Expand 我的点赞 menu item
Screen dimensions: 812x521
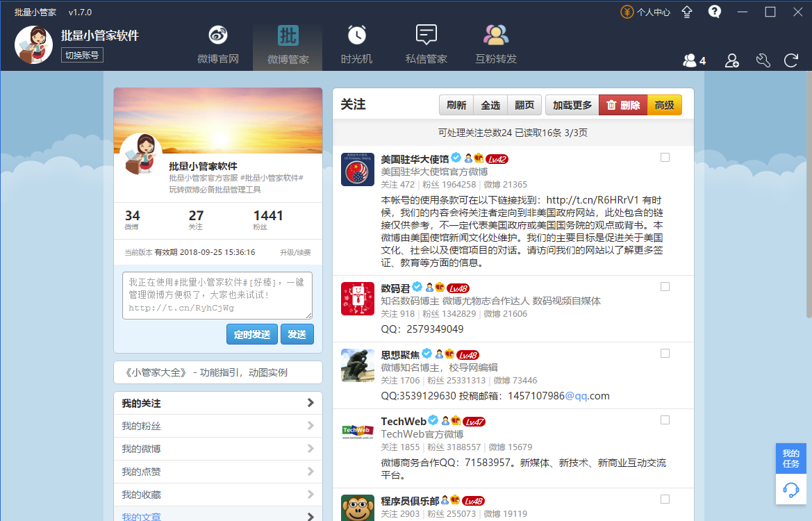pyautogui.click(x=218, y=471)
